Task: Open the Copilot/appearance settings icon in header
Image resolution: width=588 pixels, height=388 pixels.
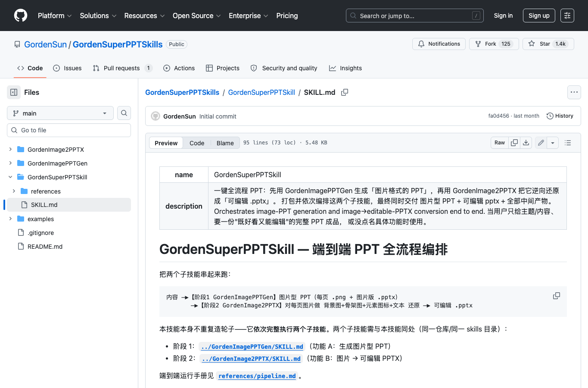Action: tap(567, 16)
